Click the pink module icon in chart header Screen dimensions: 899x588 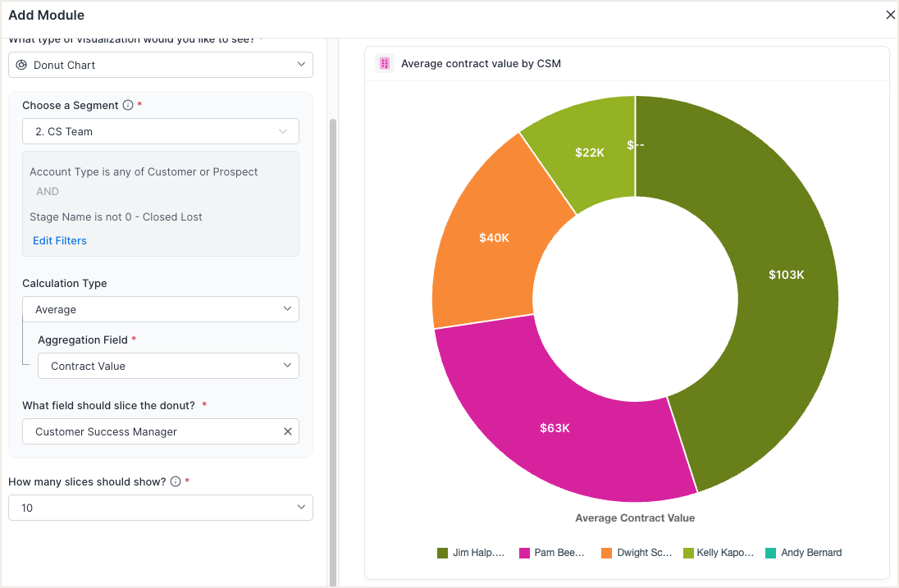[x=385, y=64]
